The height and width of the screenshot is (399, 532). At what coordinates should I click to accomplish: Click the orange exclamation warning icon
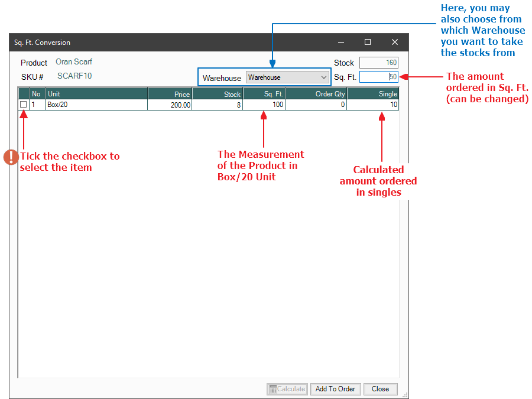click(x=11, y=157)
